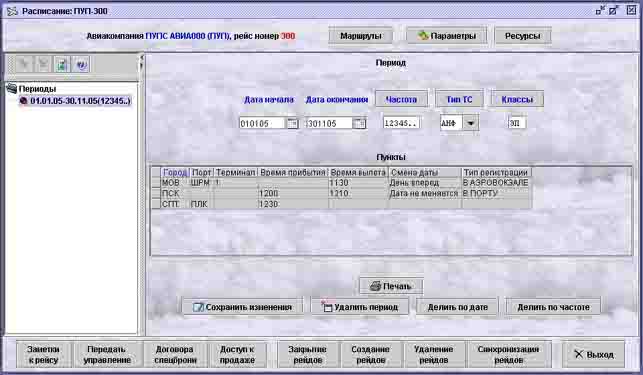Maximize the Расписание: ПУП-300 window
643x375 pixels.
[614, 11]
